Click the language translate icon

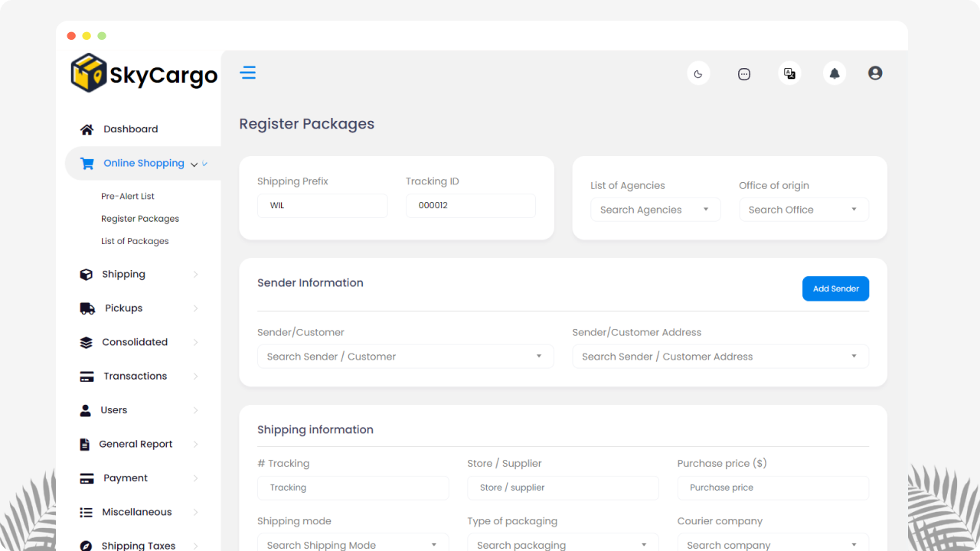789,73
